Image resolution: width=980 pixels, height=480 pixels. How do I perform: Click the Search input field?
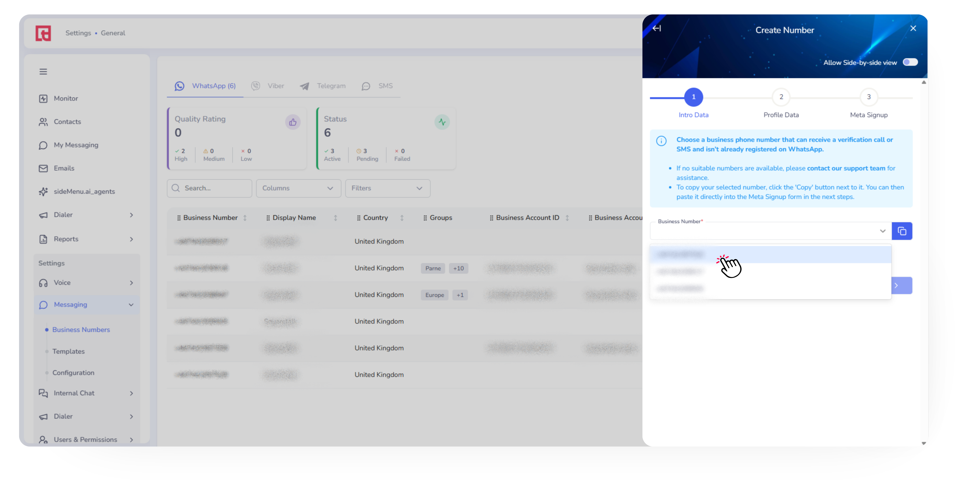pyautogui.click(x=209, y=188)
